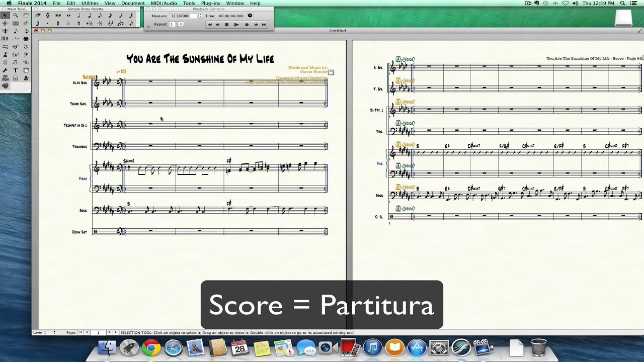Choose the quarter note duration
The height and width of the screenshot is (362, 644).
click(x=90, y=16)
